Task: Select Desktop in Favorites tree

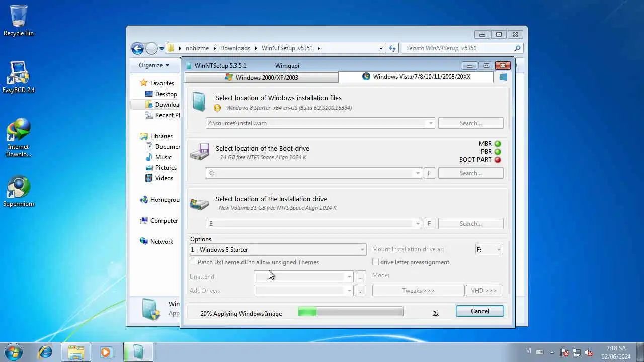Action: tap(166, 94)
